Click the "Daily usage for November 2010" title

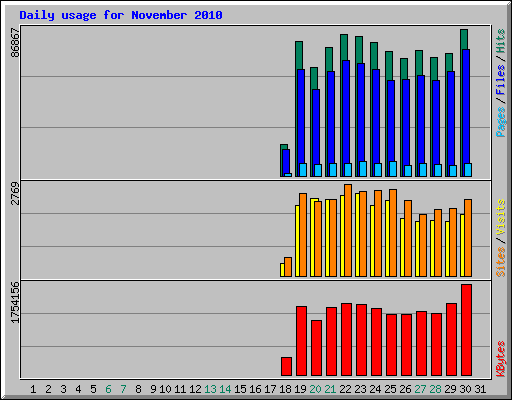coord(121,15)
